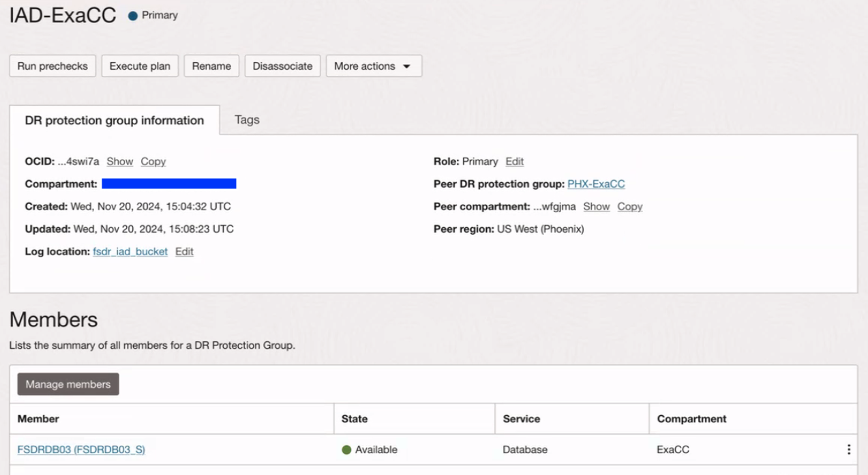Open member FSDRDB03 (FSDRDB03_S)
This screenshot has height=475, width=868.
click(x=81, y=450)
